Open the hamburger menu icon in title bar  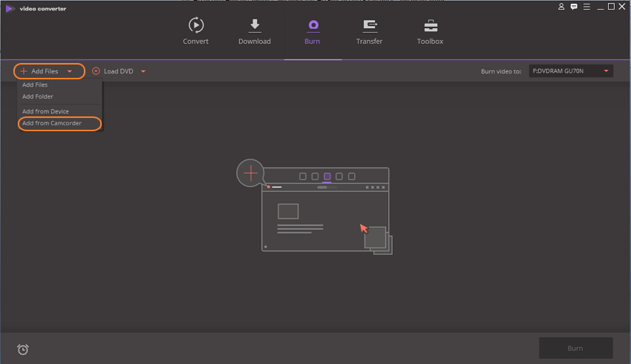pyautogui.click(x=586, y=7)
